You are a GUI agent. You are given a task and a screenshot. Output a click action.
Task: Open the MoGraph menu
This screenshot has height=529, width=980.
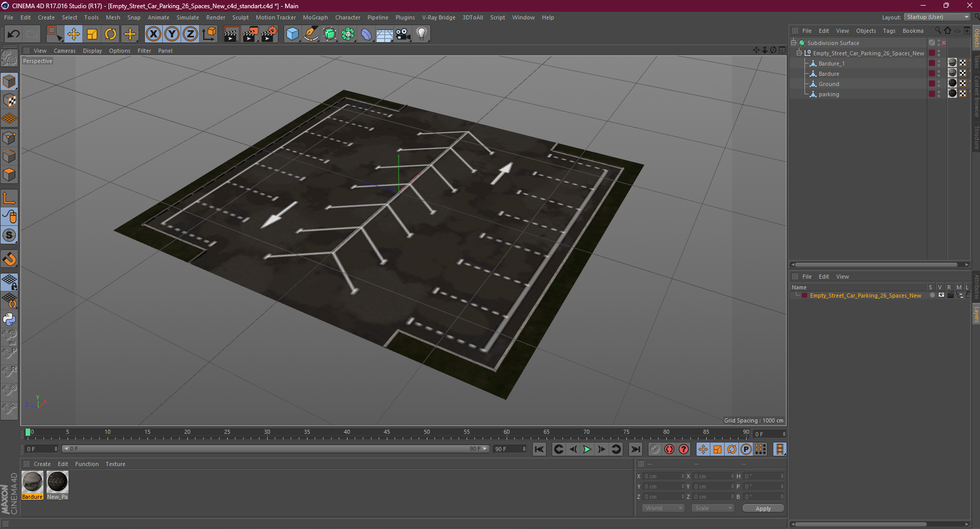point(315,17)
